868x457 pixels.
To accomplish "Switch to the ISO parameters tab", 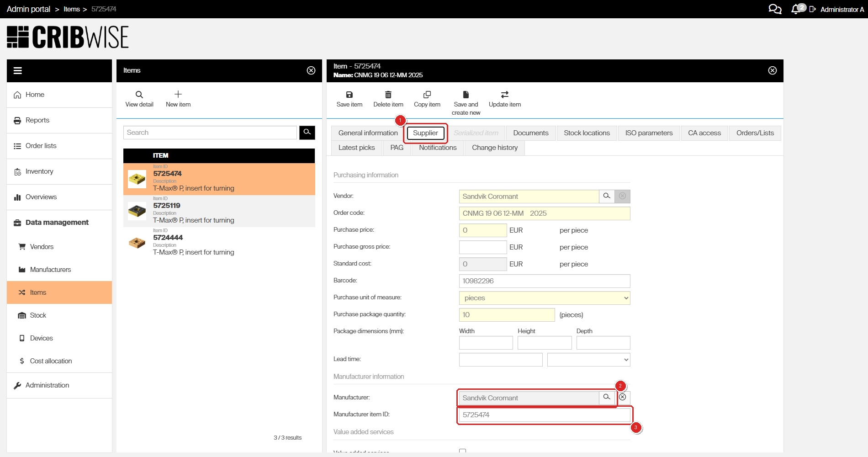I will (649, 133).
